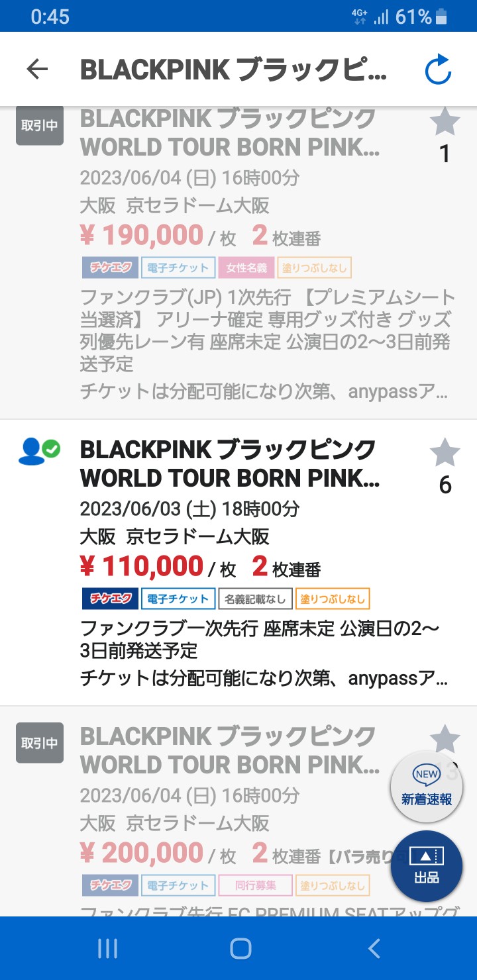
Task: Open the Android recent apps button
Action: tap(107, 949)
